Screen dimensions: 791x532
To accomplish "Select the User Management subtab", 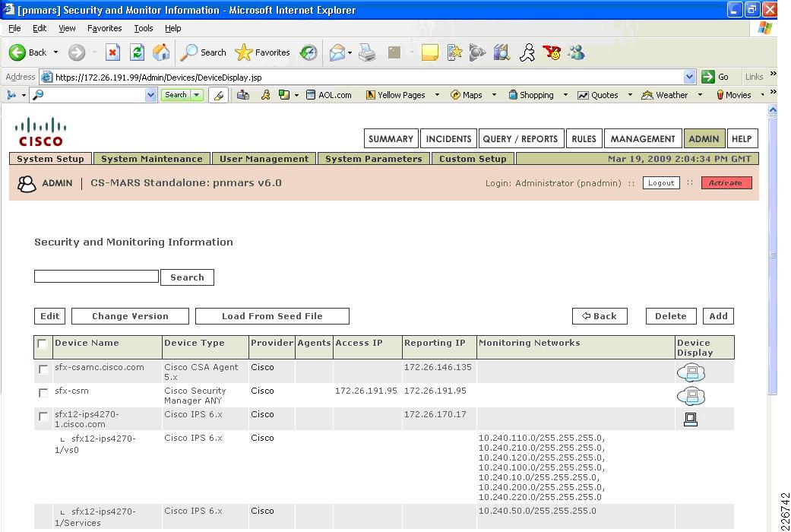I will (x=264, y=159).
